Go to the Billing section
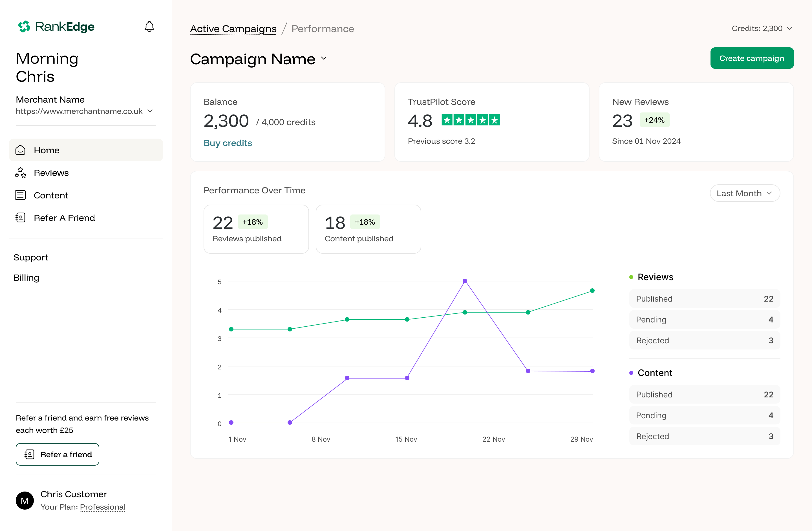 click(x=26, y=278)
